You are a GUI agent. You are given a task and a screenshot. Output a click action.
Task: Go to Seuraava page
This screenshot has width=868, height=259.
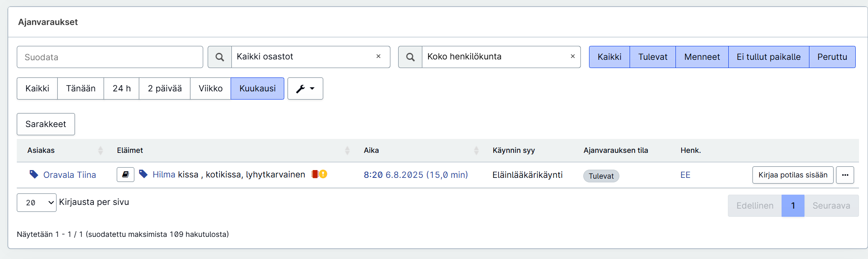tap(832, 206)
